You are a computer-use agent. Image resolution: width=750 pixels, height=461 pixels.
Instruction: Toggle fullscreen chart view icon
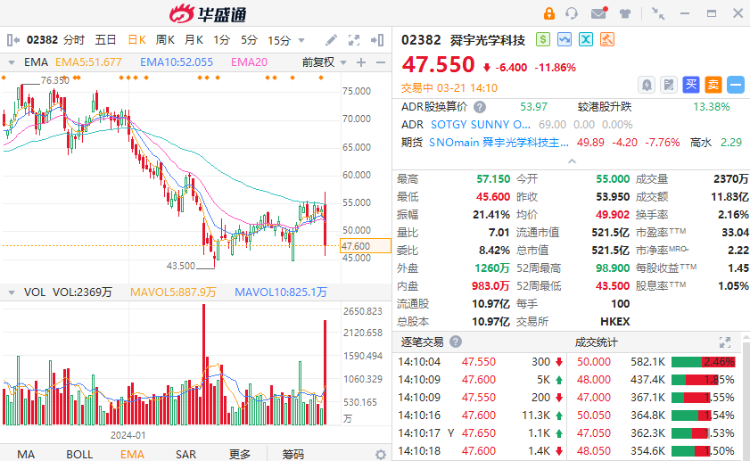point(354,40)
